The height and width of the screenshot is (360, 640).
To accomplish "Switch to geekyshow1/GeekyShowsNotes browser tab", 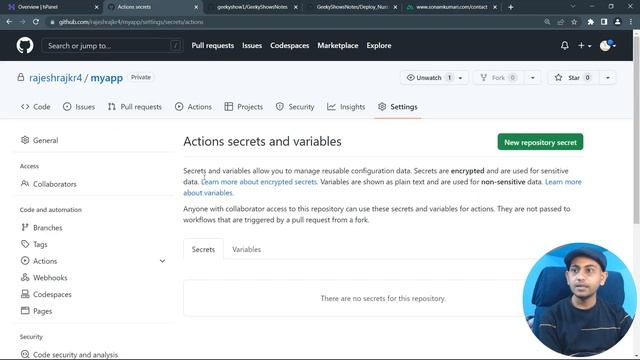I will [252, 7].
